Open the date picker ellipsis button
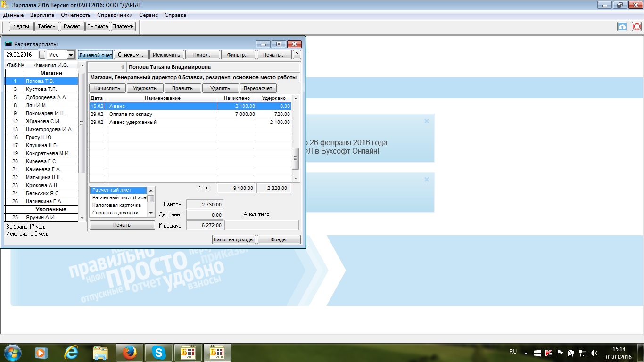The image size is (644, 362). point(42,55)
